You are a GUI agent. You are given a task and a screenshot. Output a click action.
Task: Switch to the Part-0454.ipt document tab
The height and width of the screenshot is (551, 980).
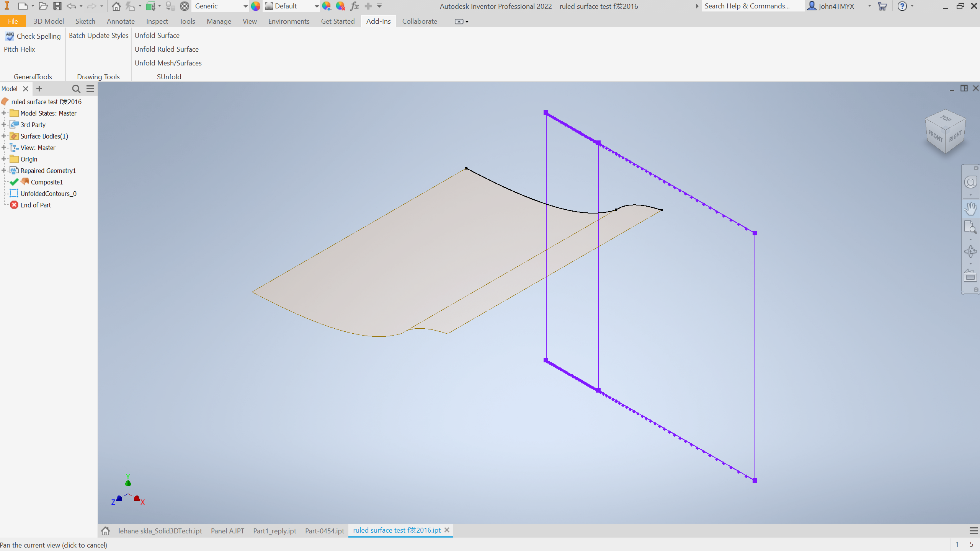click(324, 531)
